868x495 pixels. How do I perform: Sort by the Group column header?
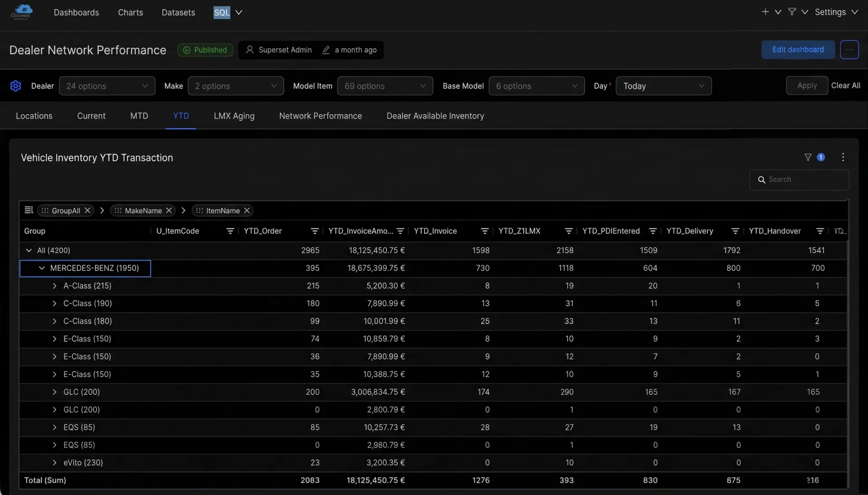(x=35, y=231)
